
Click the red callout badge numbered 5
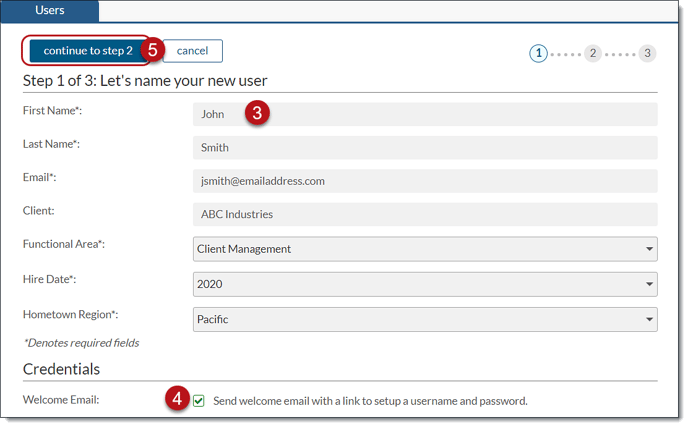(152, 50)
